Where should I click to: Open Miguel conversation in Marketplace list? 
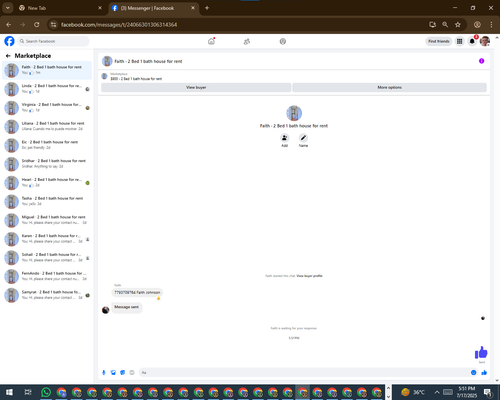tap(47, 220)
